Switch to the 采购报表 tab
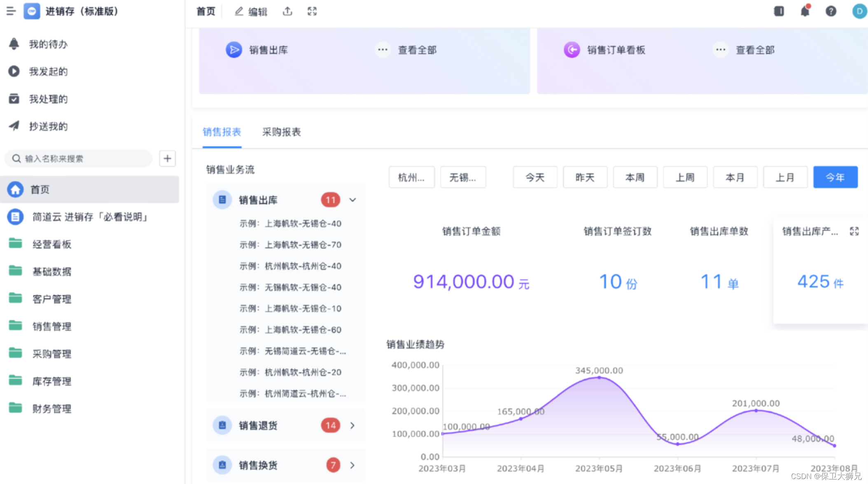Screen dimensions: 868x484 (281, 132)
